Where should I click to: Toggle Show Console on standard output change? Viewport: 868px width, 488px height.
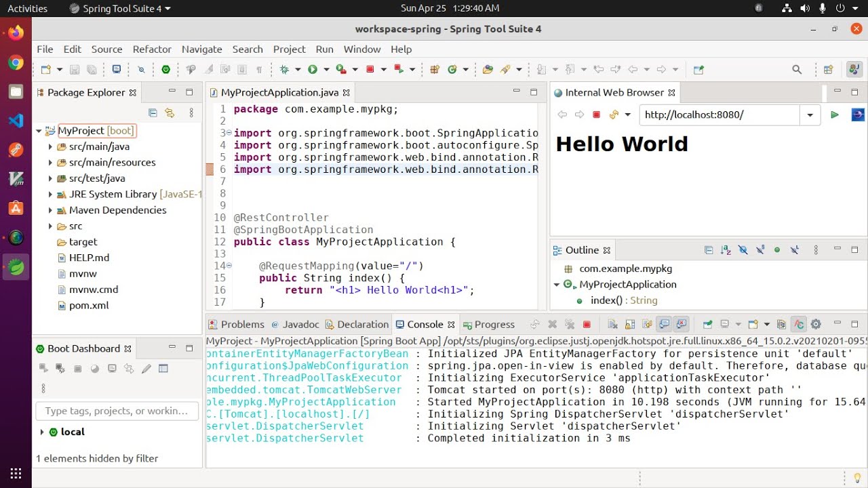(665, 325)
